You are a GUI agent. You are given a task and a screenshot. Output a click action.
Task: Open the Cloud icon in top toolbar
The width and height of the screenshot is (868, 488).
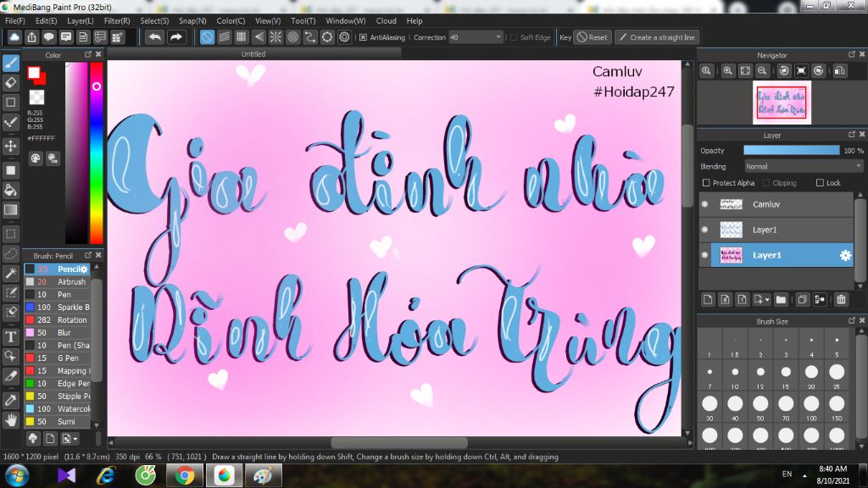pyautogui.click(x=14, y=37)
